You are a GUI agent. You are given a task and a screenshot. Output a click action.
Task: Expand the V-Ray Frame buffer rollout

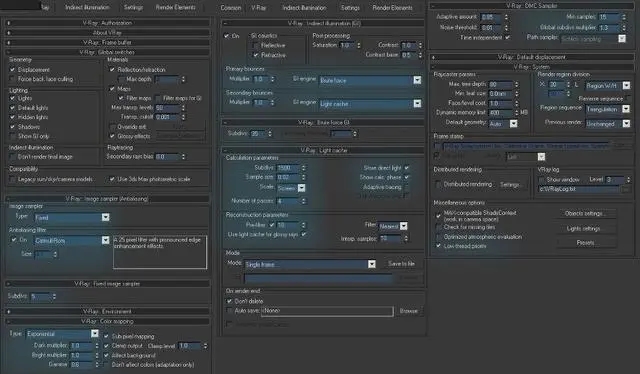click(x=108, y=42)
